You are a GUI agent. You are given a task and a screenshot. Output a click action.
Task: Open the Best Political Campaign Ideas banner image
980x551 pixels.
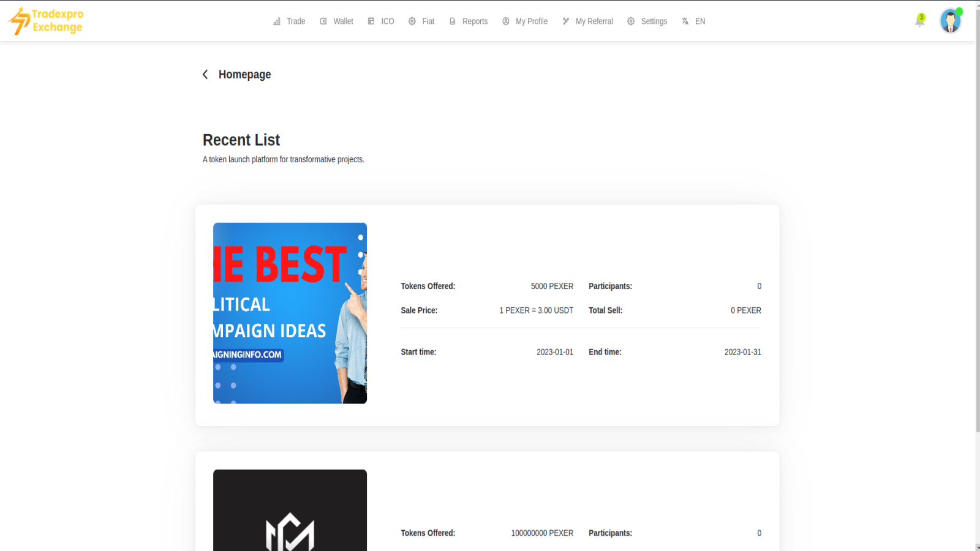point(290,313)
